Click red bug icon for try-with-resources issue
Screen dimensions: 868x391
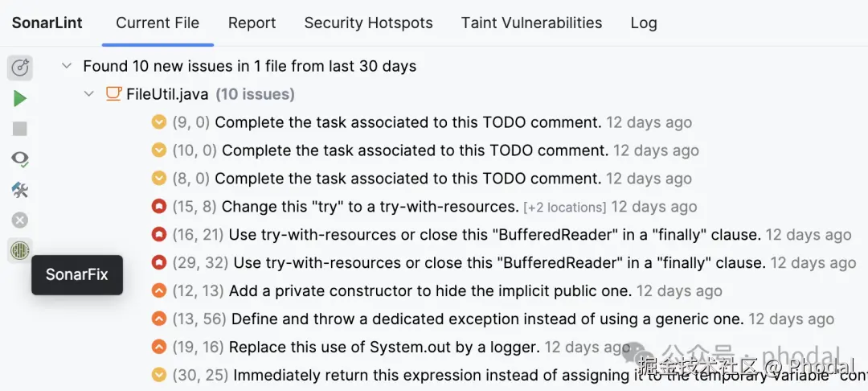point(158,207)
